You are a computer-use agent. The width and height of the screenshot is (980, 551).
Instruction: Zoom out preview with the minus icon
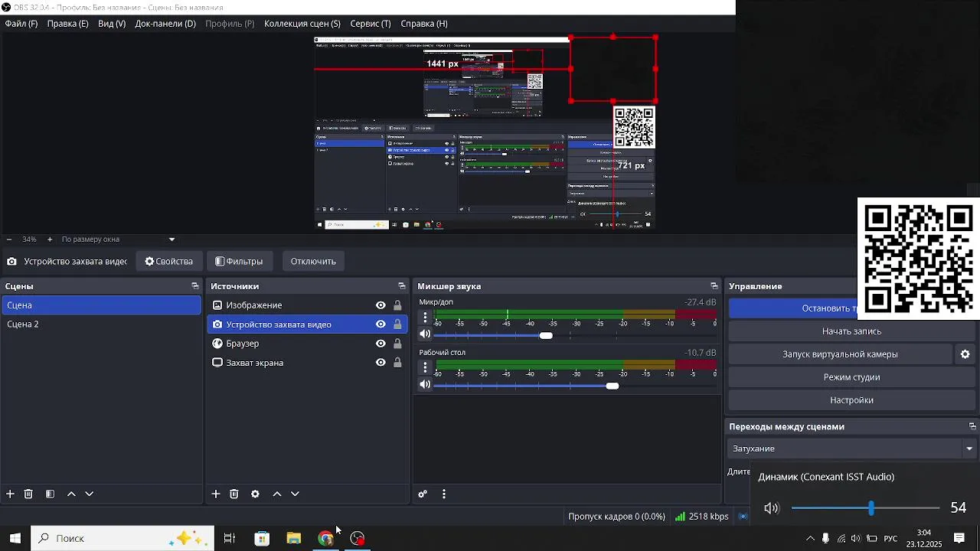point(8,240)
